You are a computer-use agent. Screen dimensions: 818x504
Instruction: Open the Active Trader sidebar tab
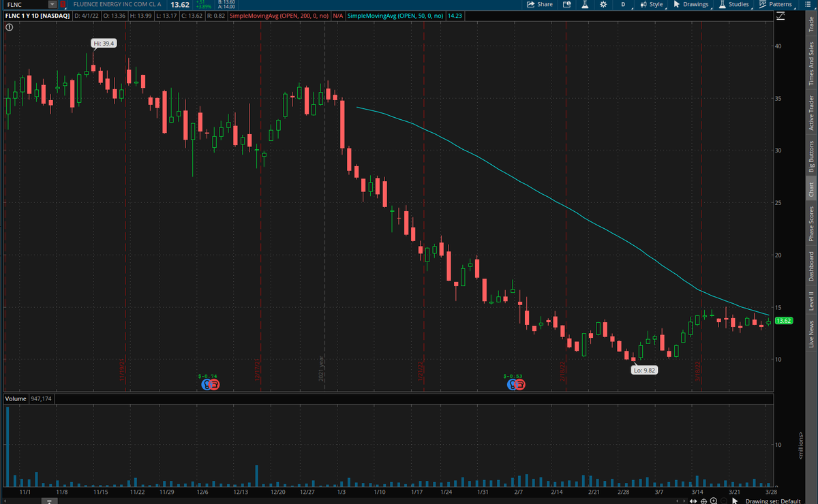811,113
